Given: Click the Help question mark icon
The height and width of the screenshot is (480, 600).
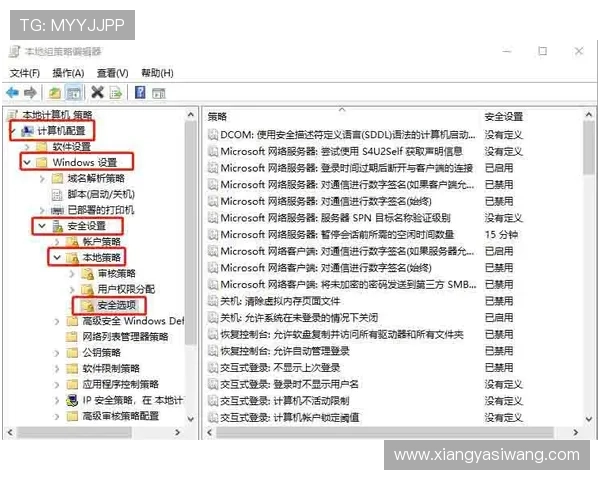Looking at the screenshot, I should [140, 92].
